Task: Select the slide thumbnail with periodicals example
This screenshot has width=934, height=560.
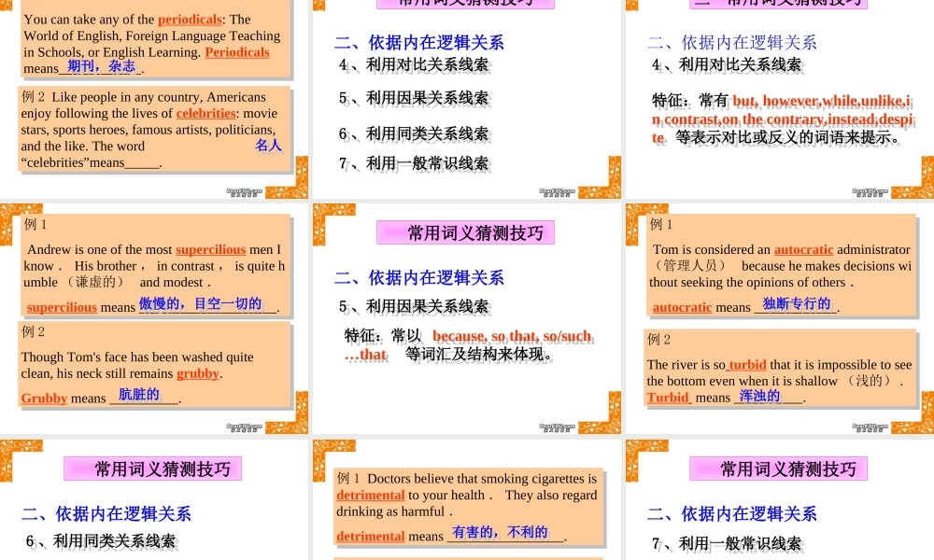Action: click(x=154, y=98)
